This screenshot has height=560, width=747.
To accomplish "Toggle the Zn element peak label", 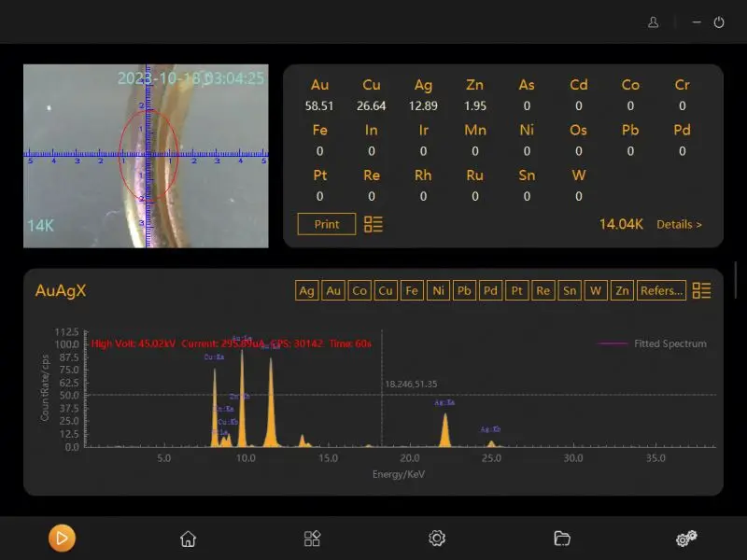I will 621,290.
